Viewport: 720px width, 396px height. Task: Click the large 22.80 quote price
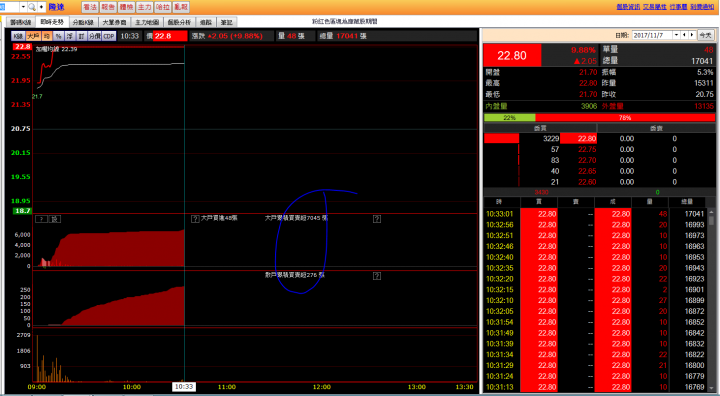point(512,56)
